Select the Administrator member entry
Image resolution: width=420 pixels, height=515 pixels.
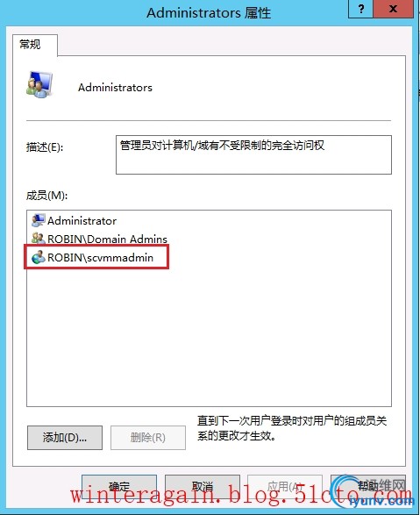(82, 221)
